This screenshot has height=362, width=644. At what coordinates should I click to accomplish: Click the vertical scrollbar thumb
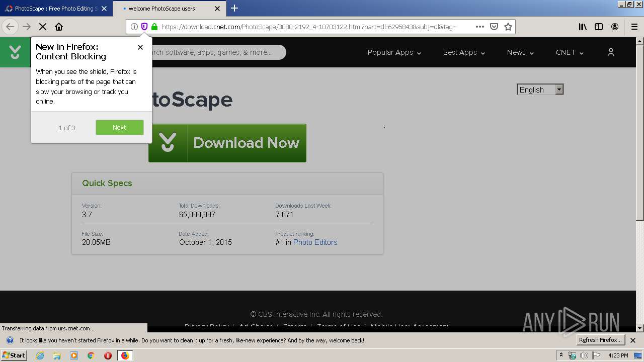click(640, 133)
